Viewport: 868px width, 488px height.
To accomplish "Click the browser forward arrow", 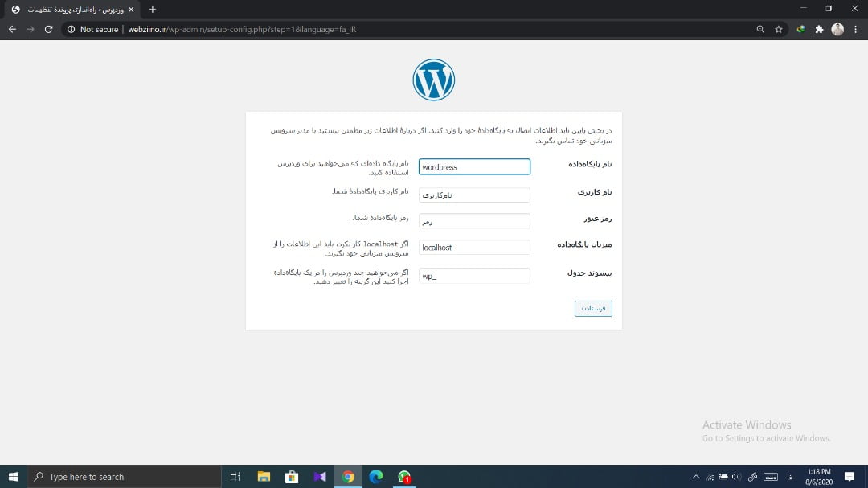I will [31, 30].
